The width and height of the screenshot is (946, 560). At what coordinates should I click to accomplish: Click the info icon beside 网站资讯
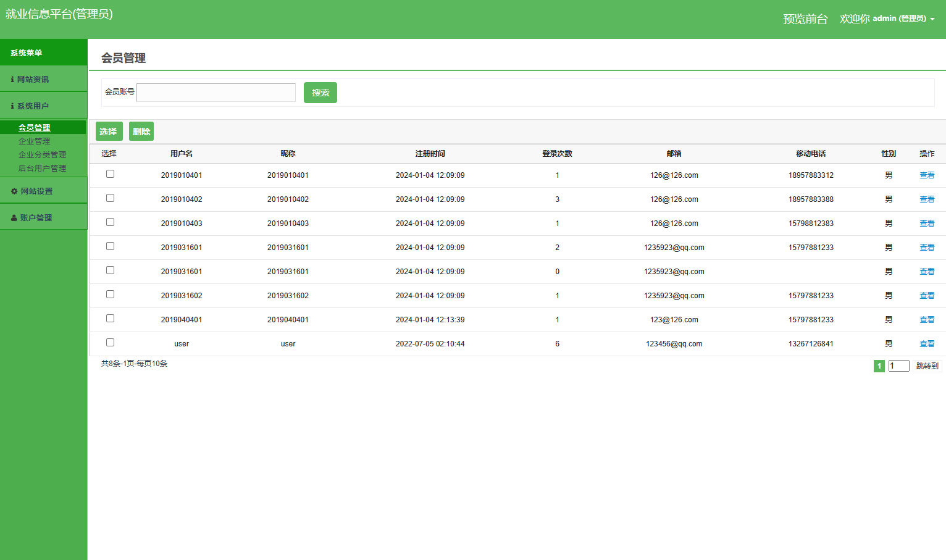point(12,80)
